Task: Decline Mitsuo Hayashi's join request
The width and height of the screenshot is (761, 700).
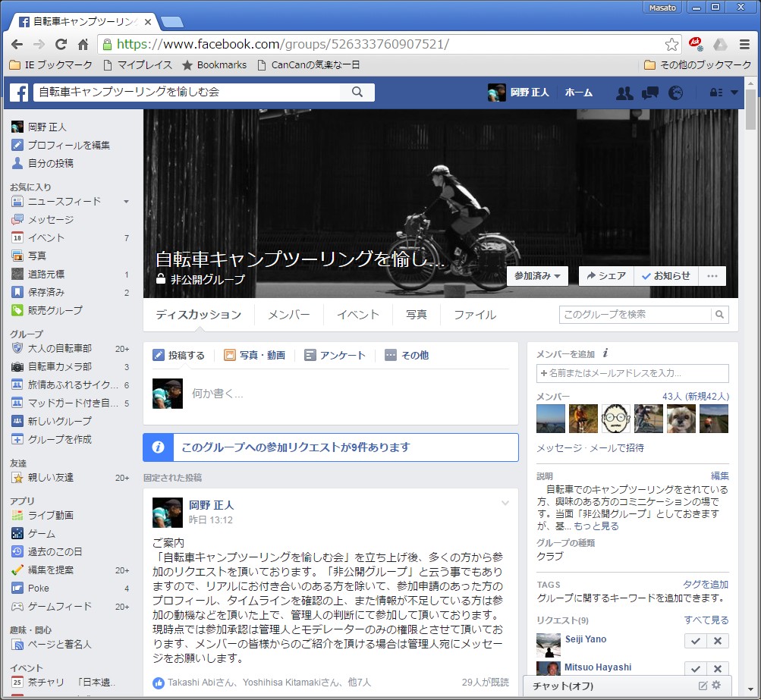Action: pos(718,668)
